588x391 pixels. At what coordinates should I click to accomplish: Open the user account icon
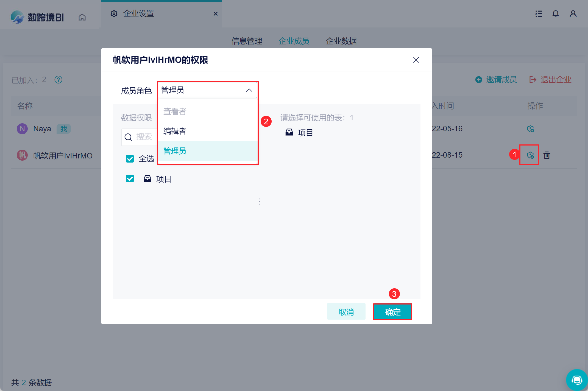[x=573, y=14]
